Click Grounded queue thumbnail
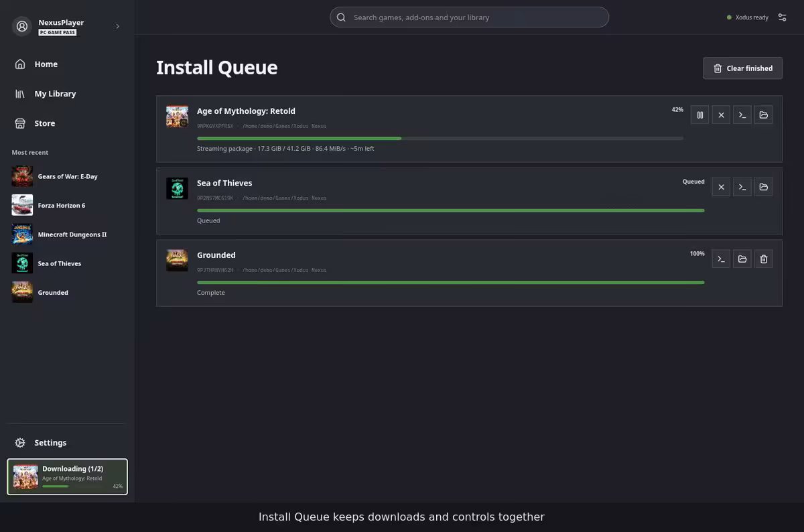 pos(178,260)
